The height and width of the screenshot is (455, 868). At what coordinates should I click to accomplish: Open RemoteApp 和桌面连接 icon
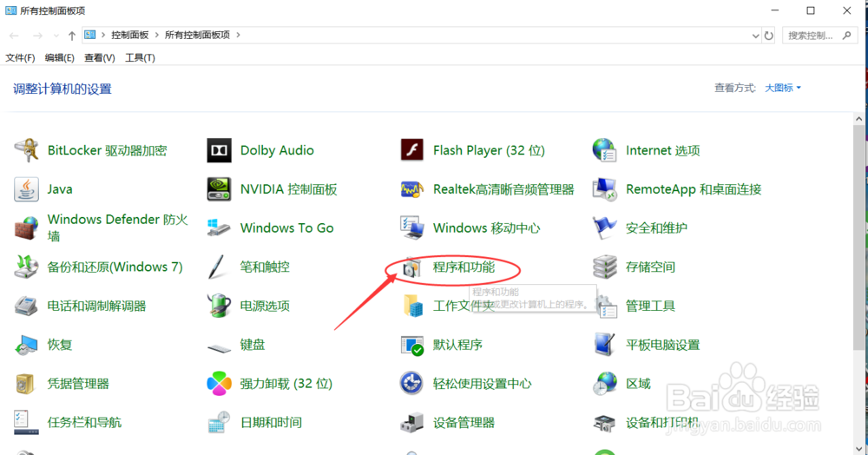[604, 189]
